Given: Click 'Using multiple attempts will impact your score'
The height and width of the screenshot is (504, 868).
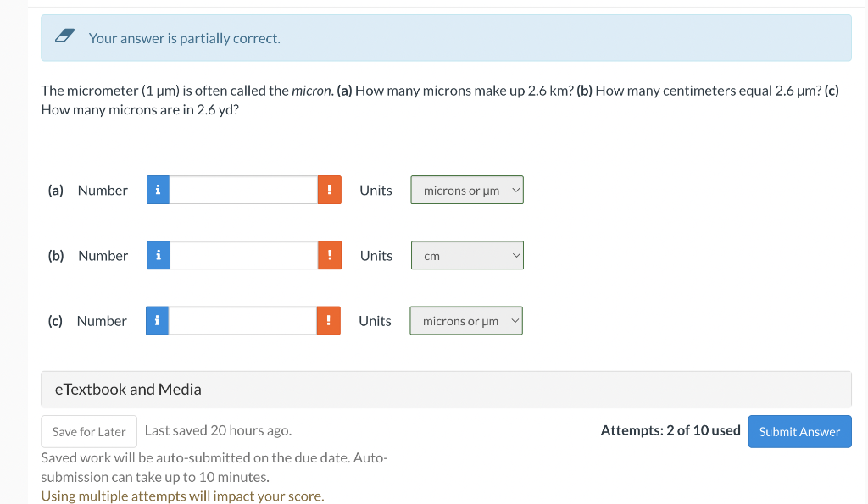Looking at the screenshot, I should 182,496.
